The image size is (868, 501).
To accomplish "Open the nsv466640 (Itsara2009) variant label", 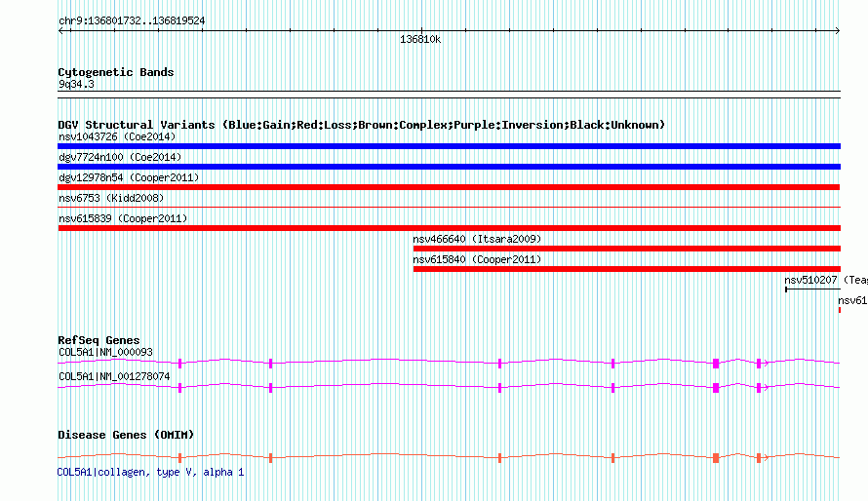I will tap(477, 239).
